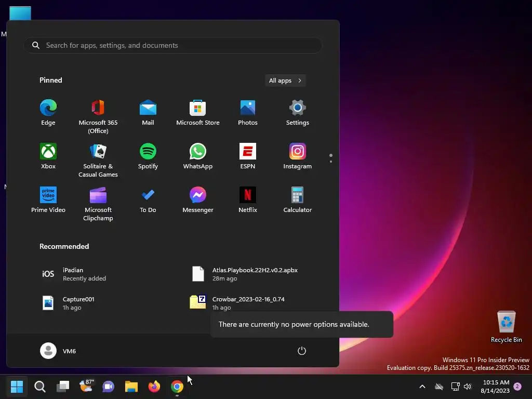Open WhatsApp
Viewport: 532px width, 399px height.
[198, 156]
